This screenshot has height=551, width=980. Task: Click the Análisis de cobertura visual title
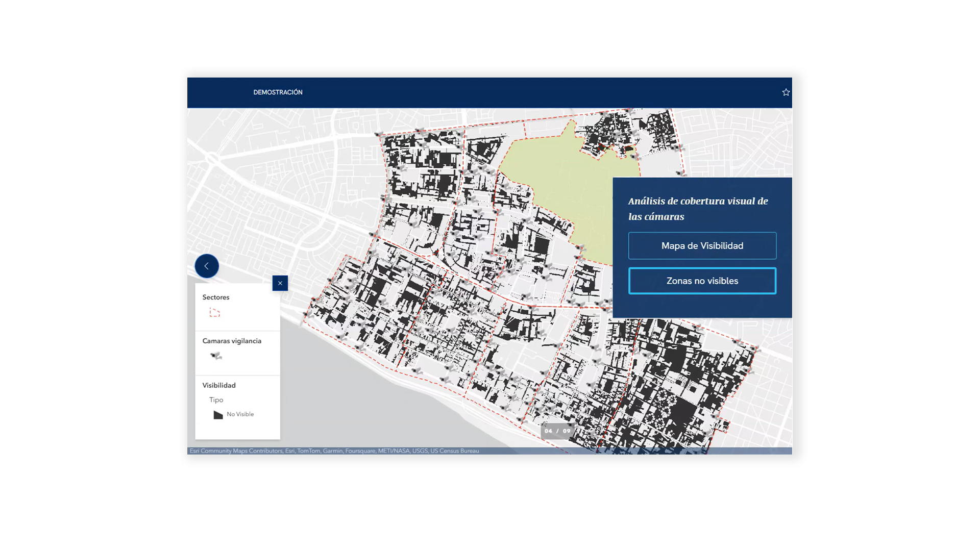698,209
